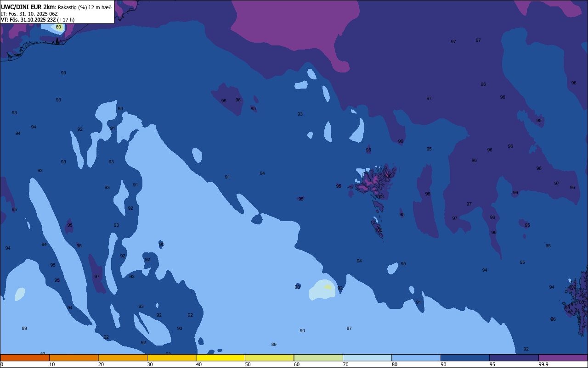
Task: Click the '50' legend tick label
Action: point(248,364)
